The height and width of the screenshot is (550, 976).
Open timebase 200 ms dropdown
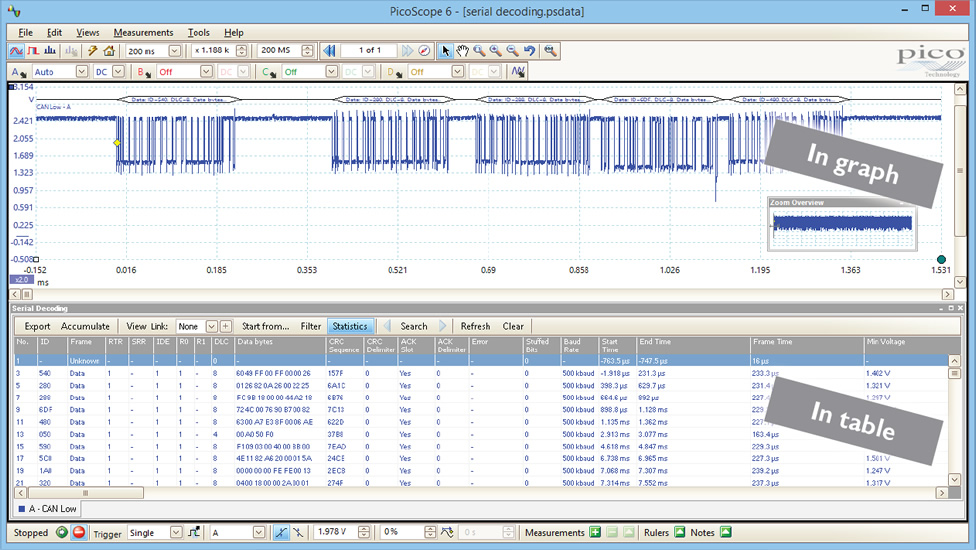(x=175, y=50)
